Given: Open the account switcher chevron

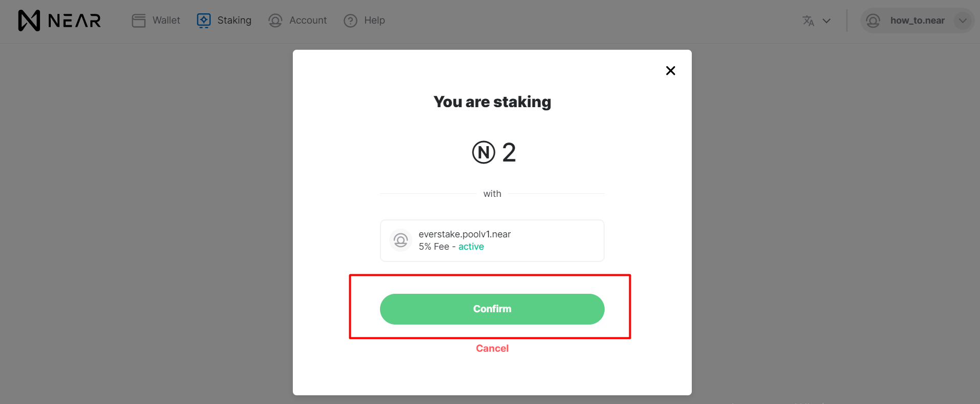Looking at the screenshot, I should (962, 21).
